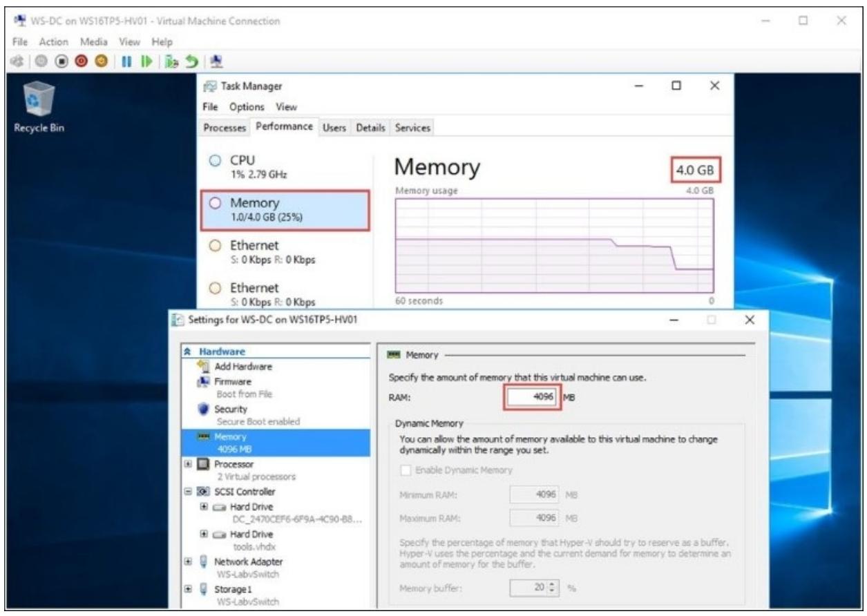
Task: Click the Enhanced Session toolbar icon
Action: coord(217,60)
